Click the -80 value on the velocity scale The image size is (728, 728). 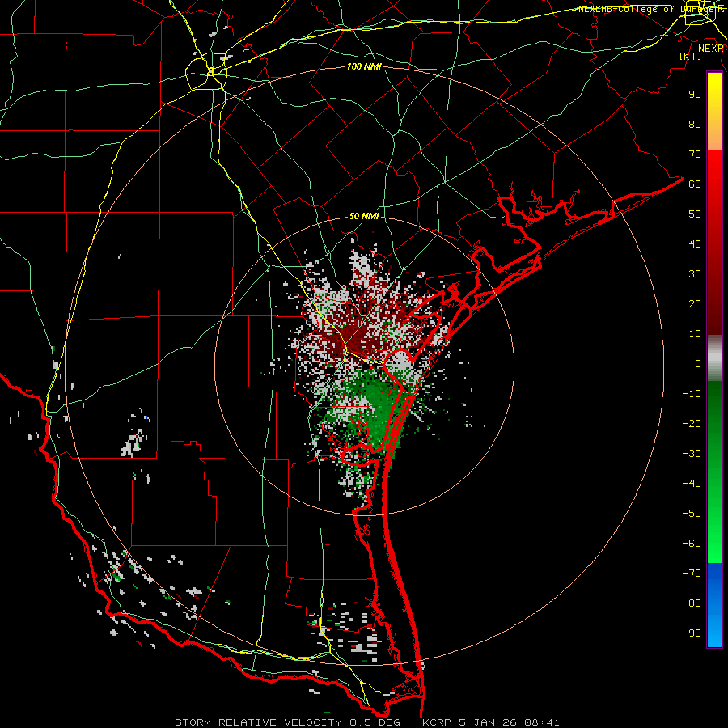692,603
